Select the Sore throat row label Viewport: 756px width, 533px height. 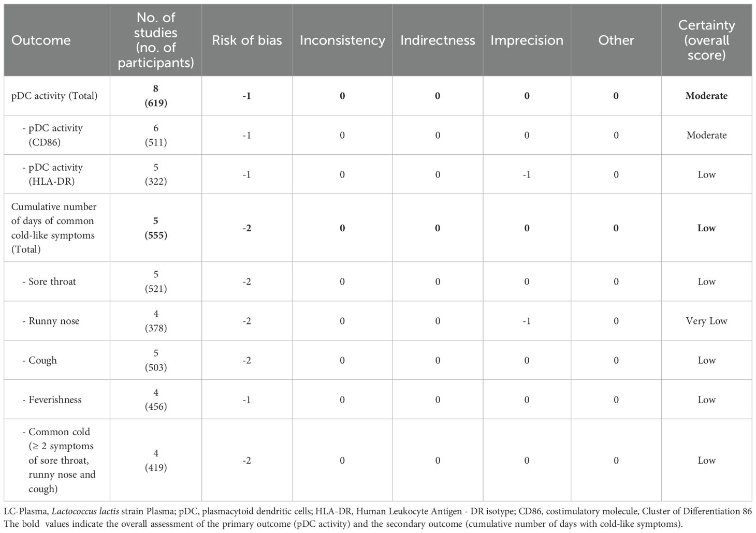coord(49,282)
